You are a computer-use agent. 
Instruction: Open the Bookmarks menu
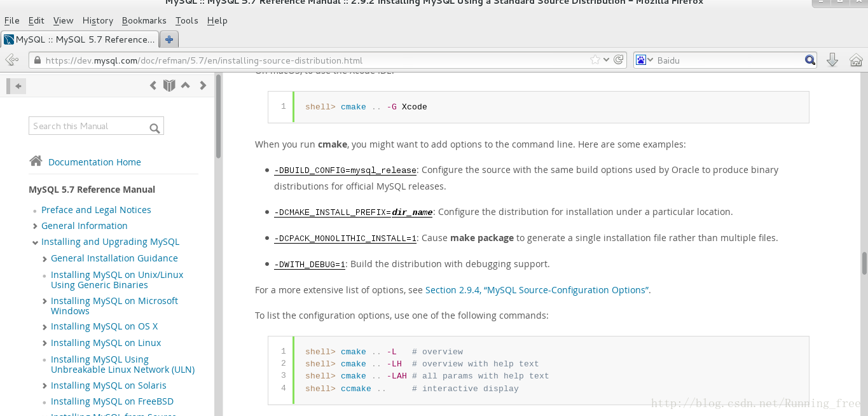click(x=144, y=20)
